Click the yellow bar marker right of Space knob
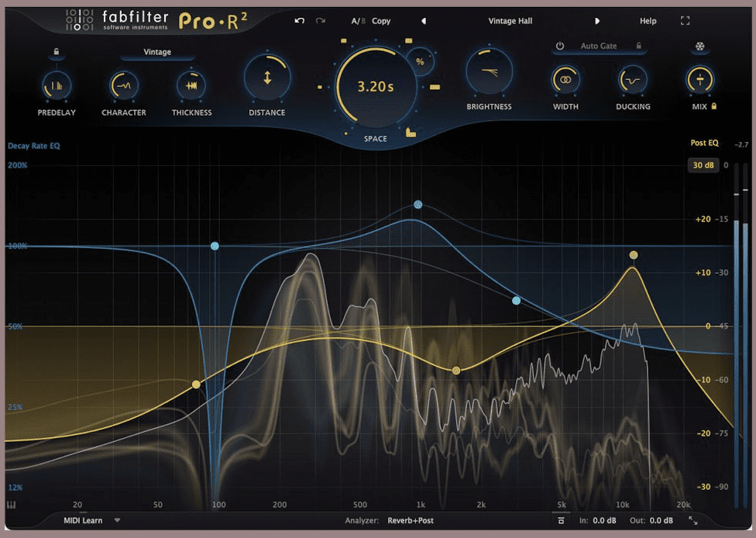 [435, 88]
